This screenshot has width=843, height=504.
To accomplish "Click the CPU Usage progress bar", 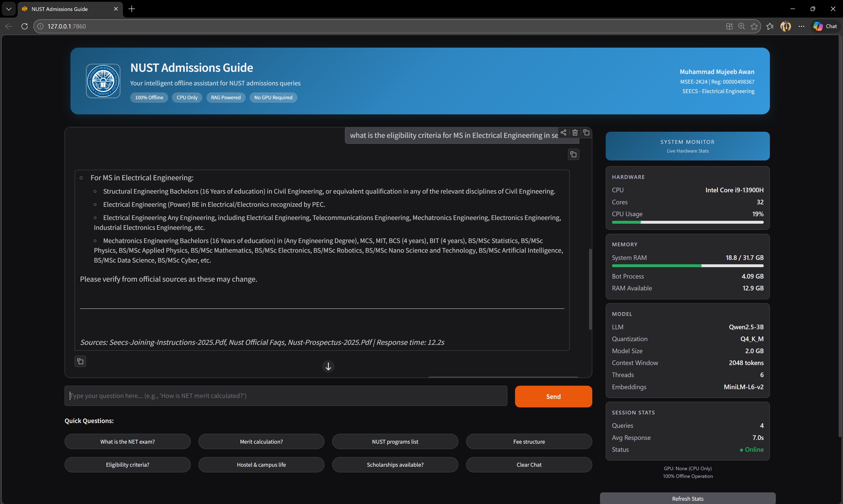I will click(x=687, y=222).
